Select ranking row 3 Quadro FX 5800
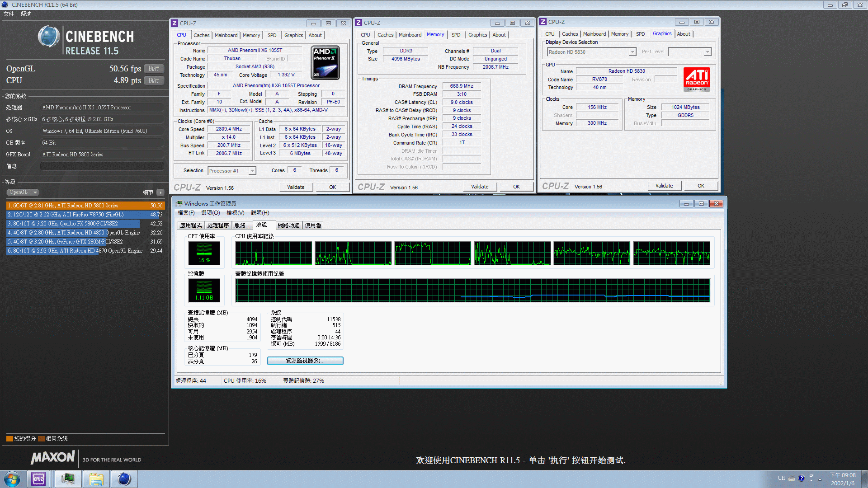 coord(85,223)
